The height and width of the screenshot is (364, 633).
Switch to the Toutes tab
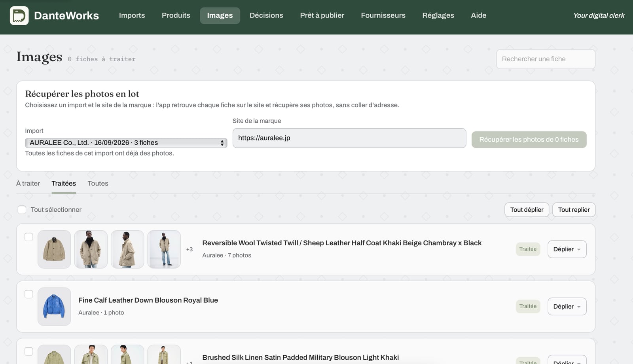tap(98, 184)
